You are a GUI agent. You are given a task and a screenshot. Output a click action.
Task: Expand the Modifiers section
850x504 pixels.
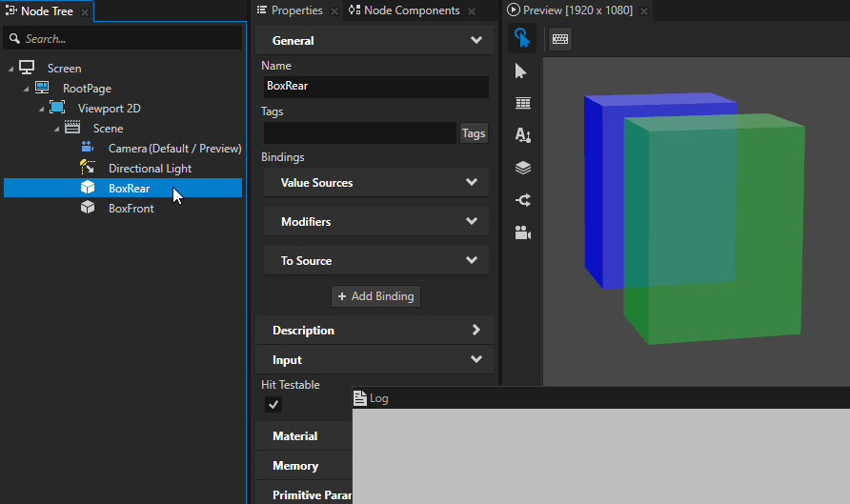coord(472,221)
